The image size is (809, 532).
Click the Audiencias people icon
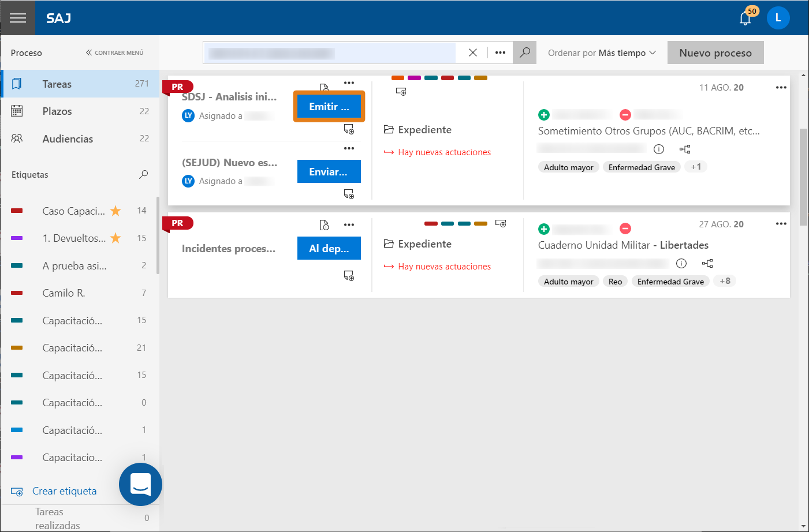(17, 138)
